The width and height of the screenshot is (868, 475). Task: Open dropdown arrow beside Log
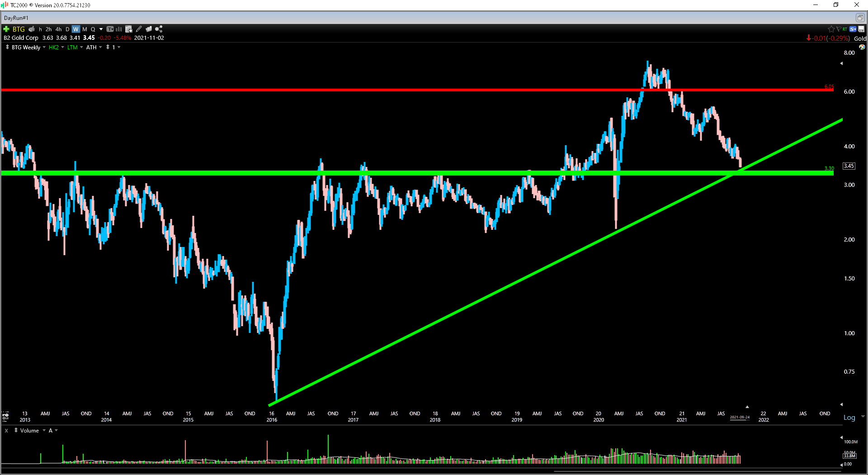tap(863, 416)
